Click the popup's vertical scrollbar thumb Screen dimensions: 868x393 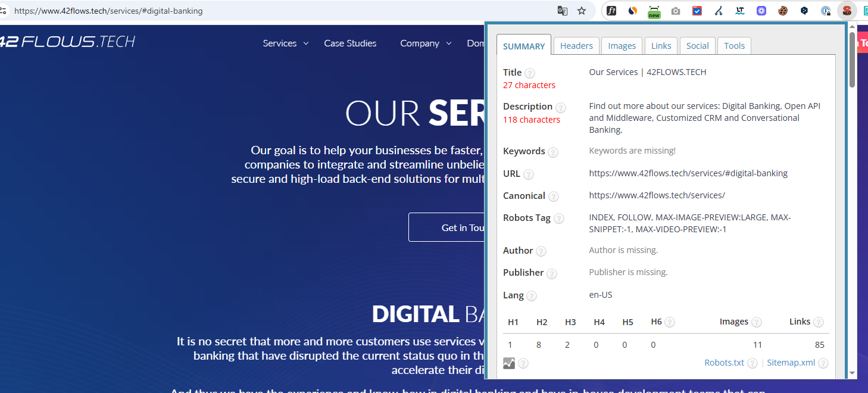pos(852,60)
